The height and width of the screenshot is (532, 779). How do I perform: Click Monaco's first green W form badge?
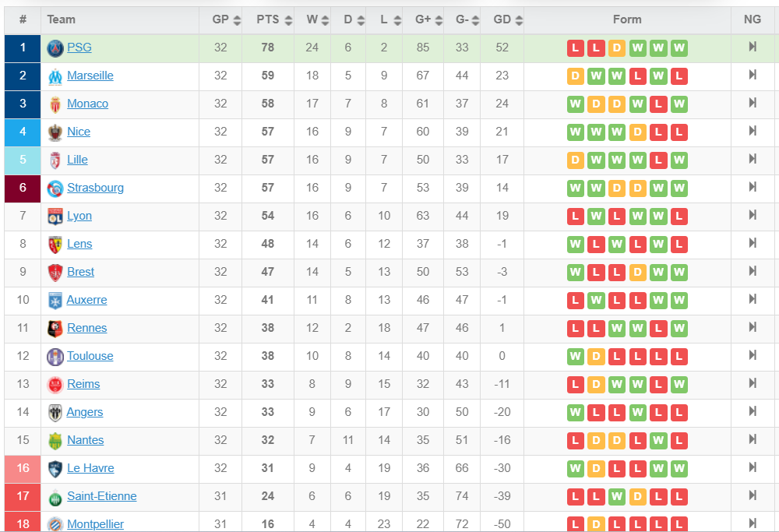(576, 104)
